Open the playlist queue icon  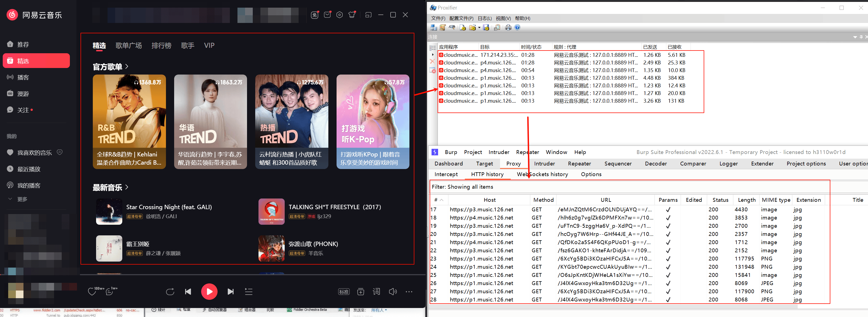[249, 292]
